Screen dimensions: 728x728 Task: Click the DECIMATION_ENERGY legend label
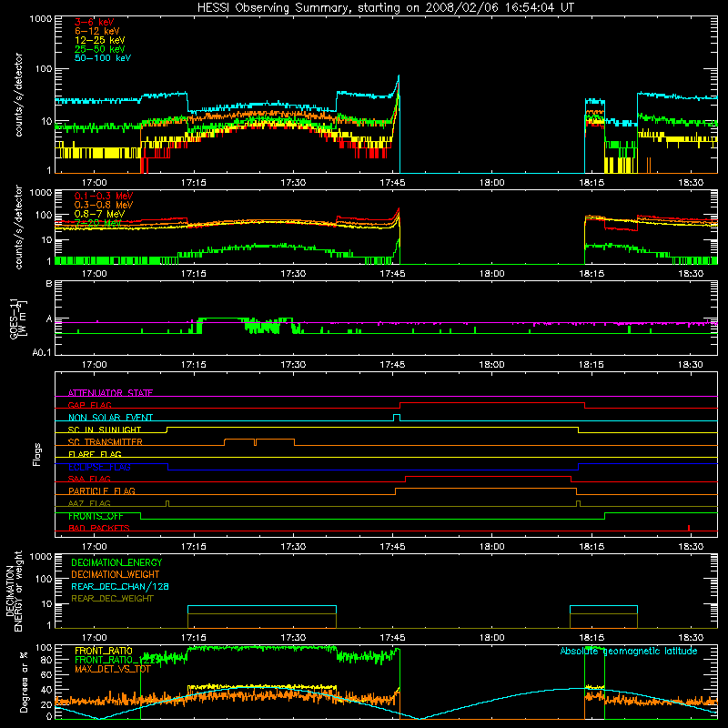pyautogui.click(x=116, y=562)
